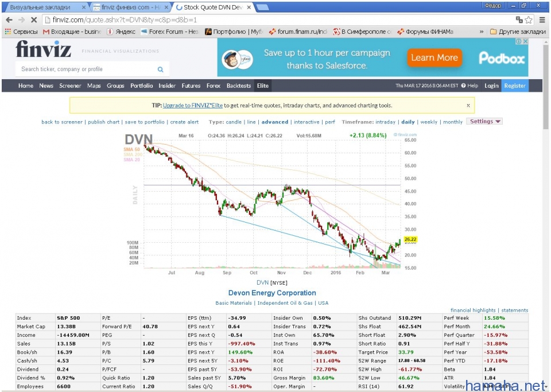Viewport: 551px width, 392px height.
Task: Open the forum.finam.ru bookmark
Action: click(x=298, y=32)
